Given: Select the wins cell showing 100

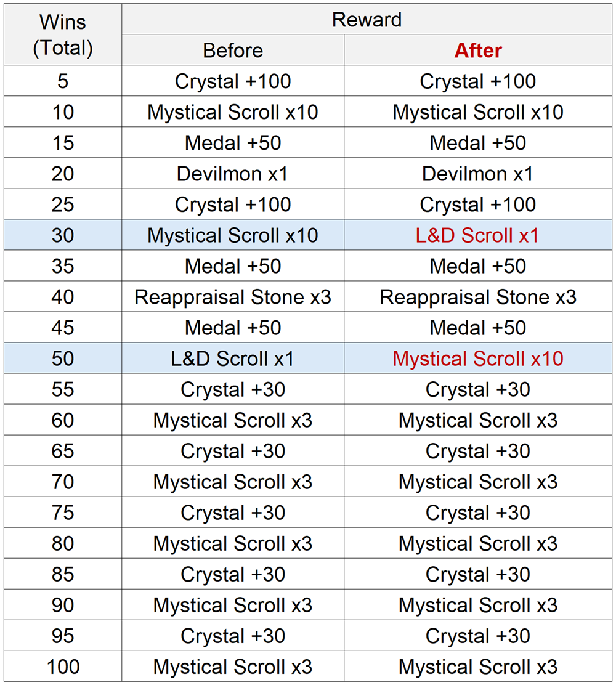Looking at the screenshot, I should pos(63,667).
